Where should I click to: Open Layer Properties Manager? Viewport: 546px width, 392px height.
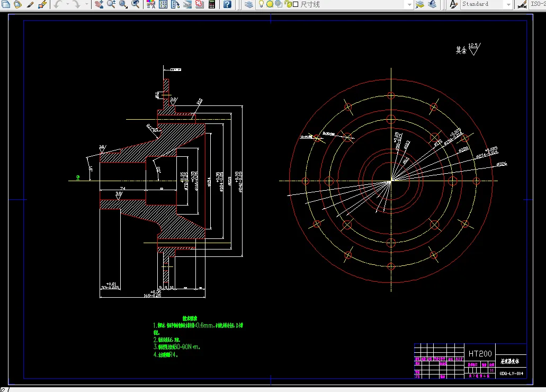click(249, 4)
